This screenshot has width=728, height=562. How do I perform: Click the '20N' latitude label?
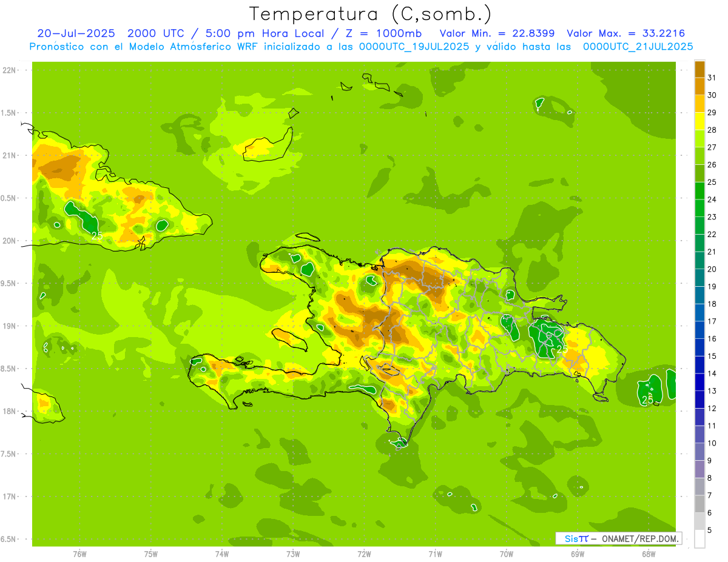10,241
